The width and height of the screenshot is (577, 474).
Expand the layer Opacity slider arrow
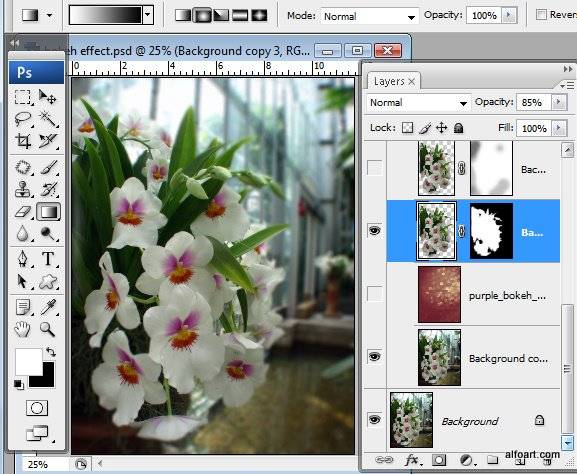[559, 102]
